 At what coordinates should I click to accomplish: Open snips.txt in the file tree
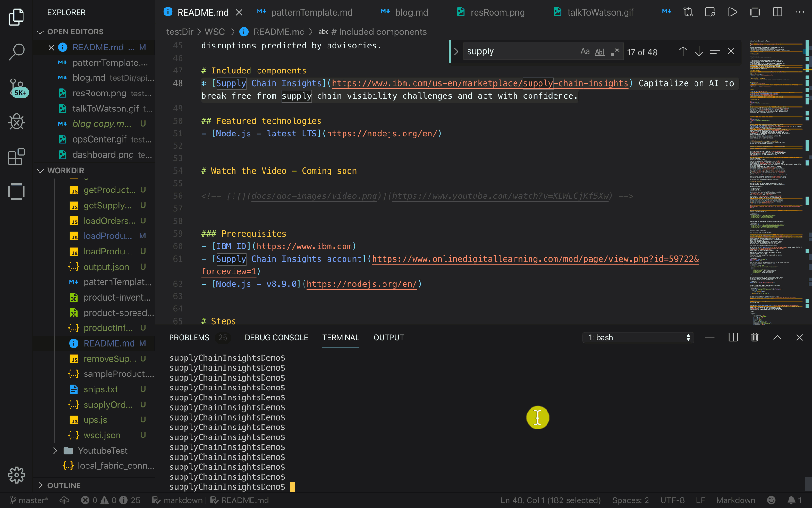pyautogui.click(x=101, y=389)
